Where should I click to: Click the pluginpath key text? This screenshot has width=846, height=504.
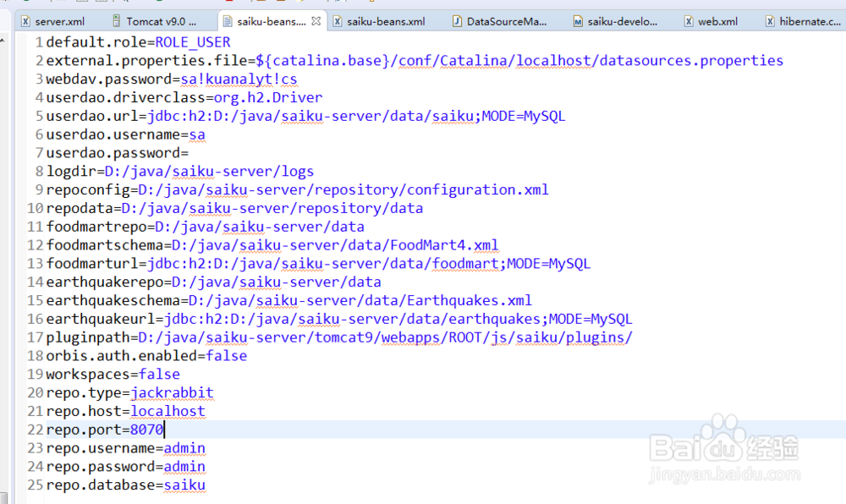[x=88, y=337]
